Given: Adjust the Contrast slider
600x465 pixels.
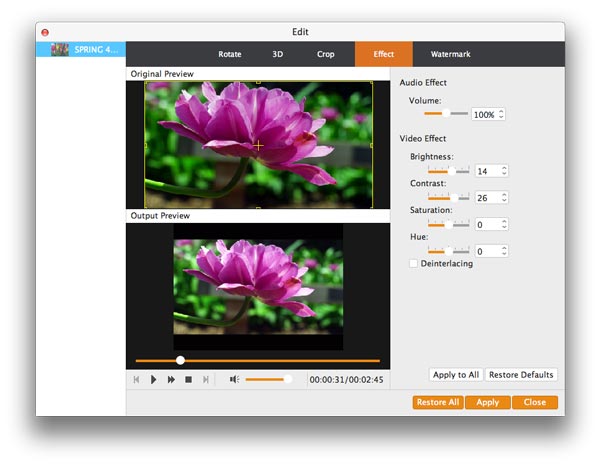Looking at the screenshot, I should click(x=448, y=197).
